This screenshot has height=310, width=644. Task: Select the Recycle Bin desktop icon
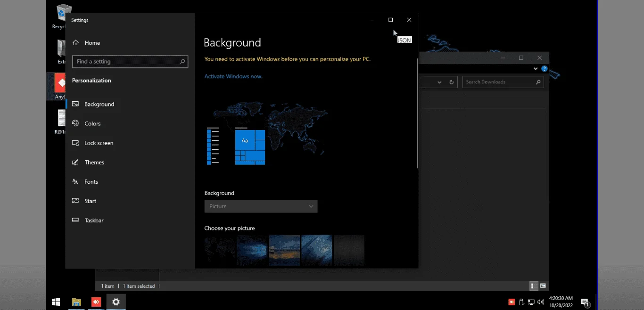pos(59,16)
